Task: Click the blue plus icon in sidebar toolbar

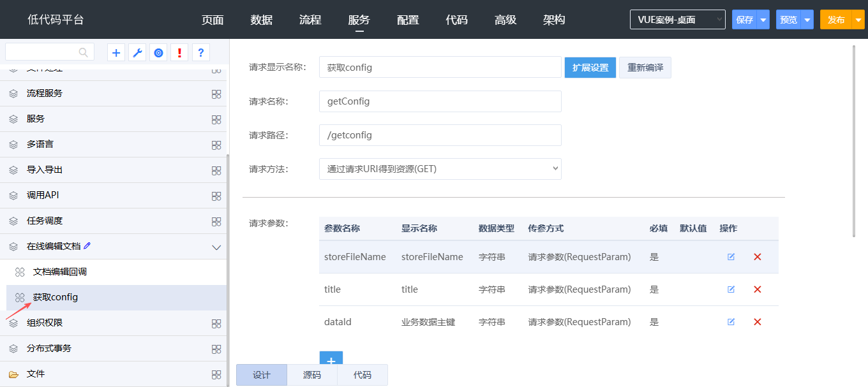Action: point(116,53)
